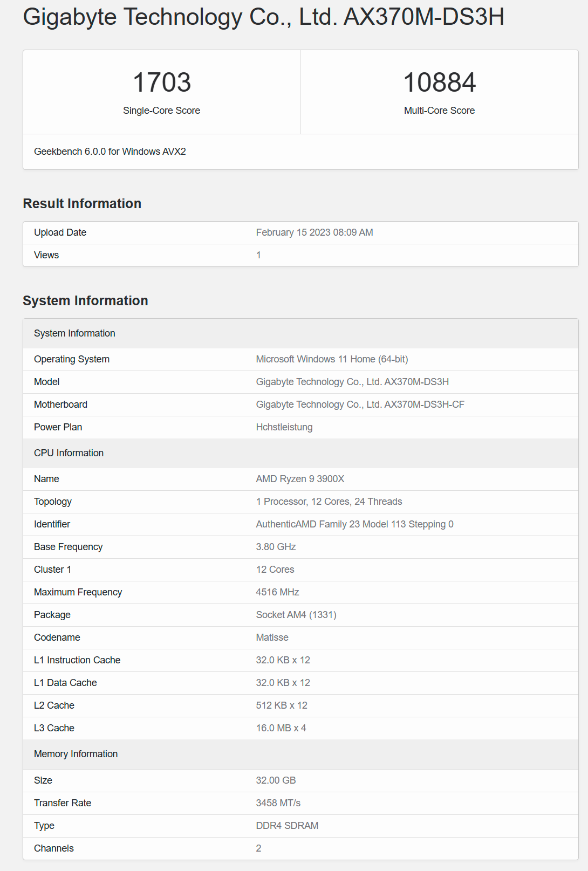Click the memory Type value DDR4 SDRAM
Viewport: 588px width, 871px height.
287,826
